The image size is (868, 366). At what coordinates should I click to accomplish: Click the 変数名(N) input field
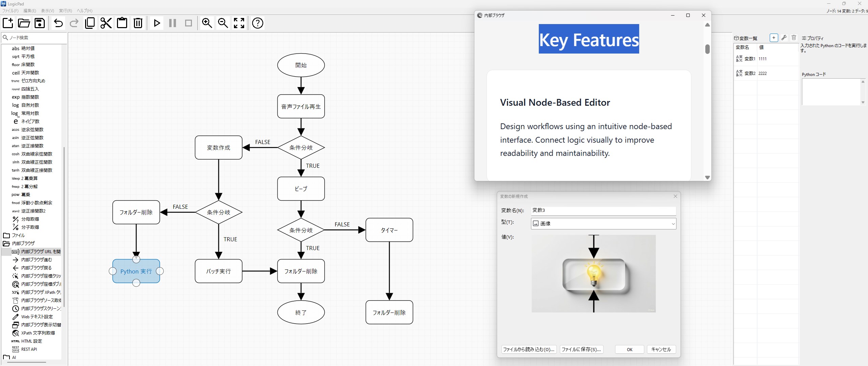tap(603, 210)
